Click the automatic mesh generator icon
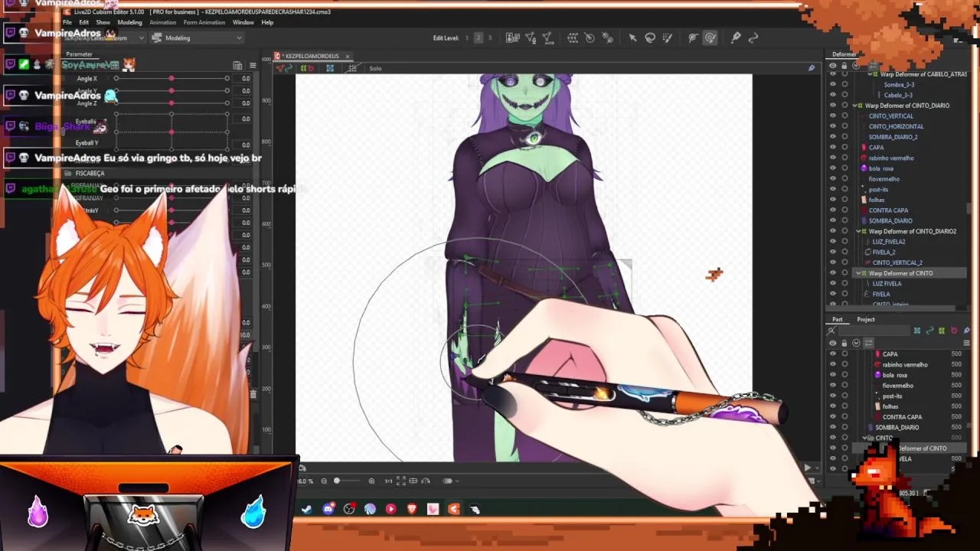This screenshot has width=980, height=551. (548, 37)
